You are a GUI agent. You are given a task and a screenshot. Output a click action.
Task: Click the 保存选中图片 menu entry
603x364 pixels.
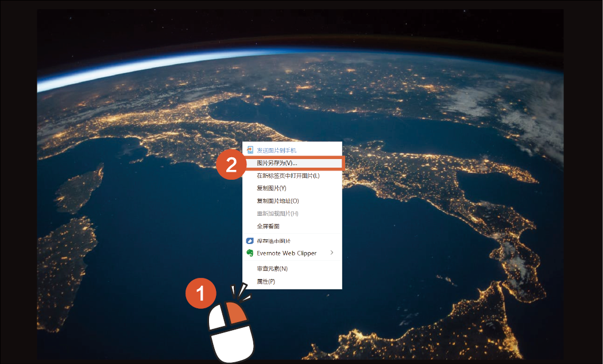coord(273,241)
